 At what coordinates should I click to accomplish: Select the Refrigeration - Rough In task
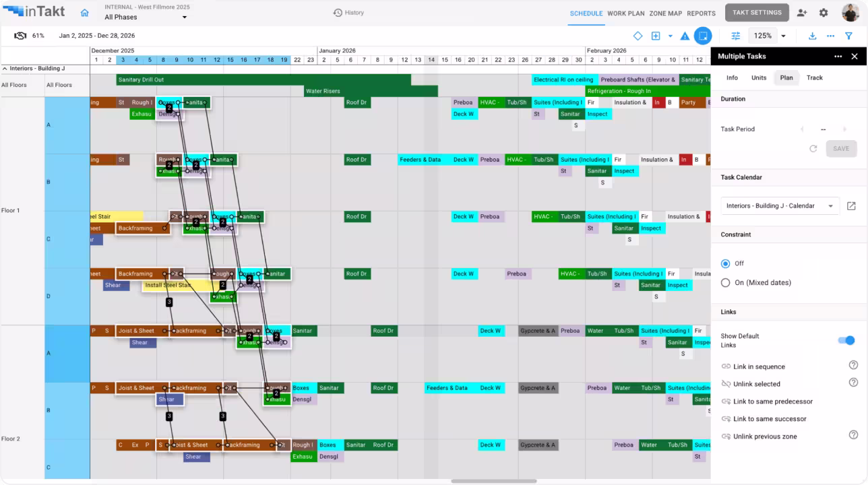[648, 91]
